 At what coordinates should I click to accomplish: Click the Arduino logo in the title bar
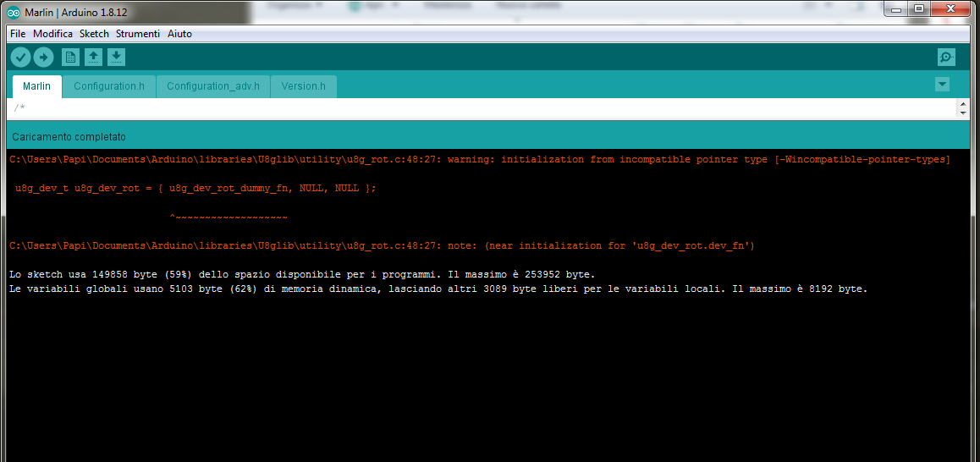[14, 13]
